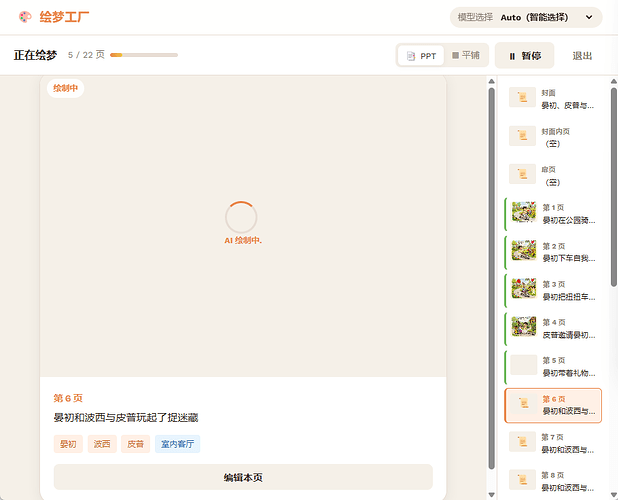This screenshot has height=500, width=618.
Task: Open the 扉页 (空) page item
Action: point(553,175)
